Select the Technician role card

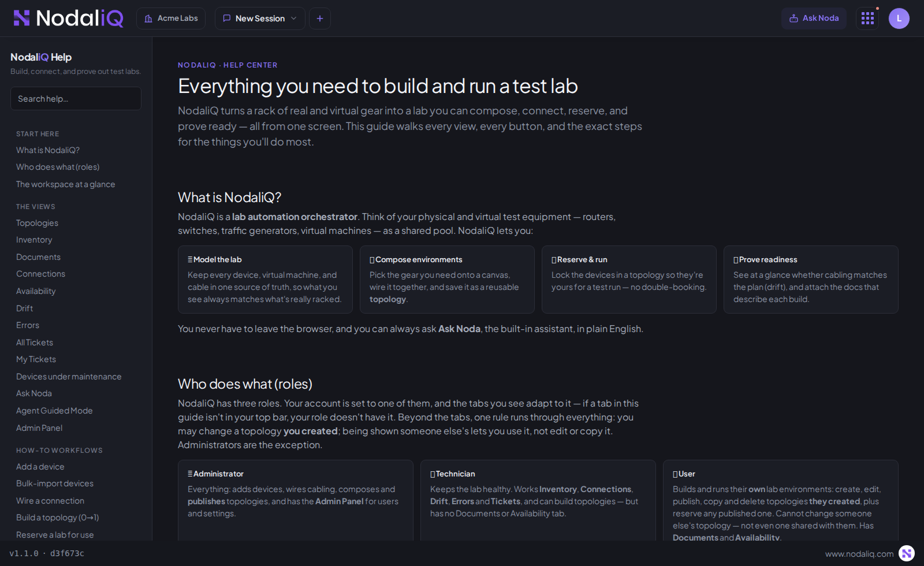[538, 500]
